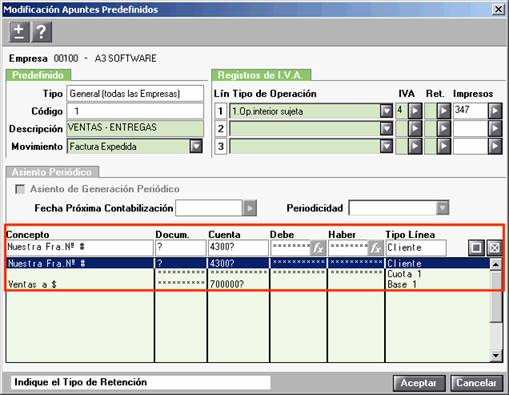Expand Tipo de Operación dropdown line 1
This screenshot has height=395, width=509.
[x=387, y=111]
